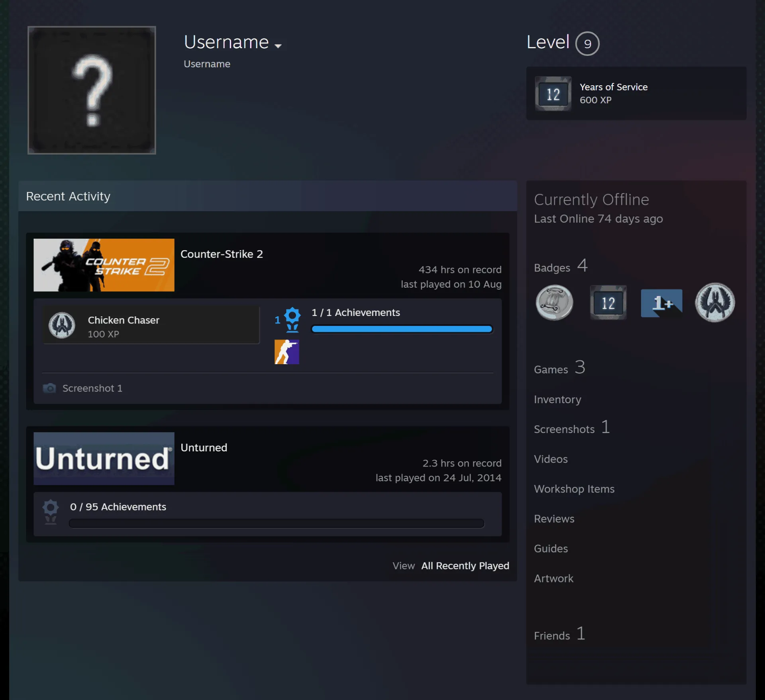Open the Chicken Chaser 100 XP badge text
The image size is (765, 700).
[x=124, y=327]
